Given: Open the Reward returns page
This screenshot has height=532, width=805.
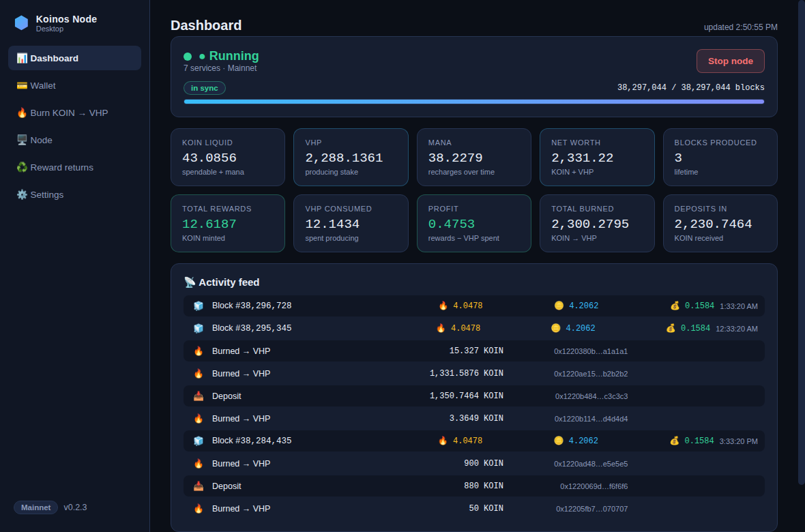Looking at the screenshot, I should [74, 167].
